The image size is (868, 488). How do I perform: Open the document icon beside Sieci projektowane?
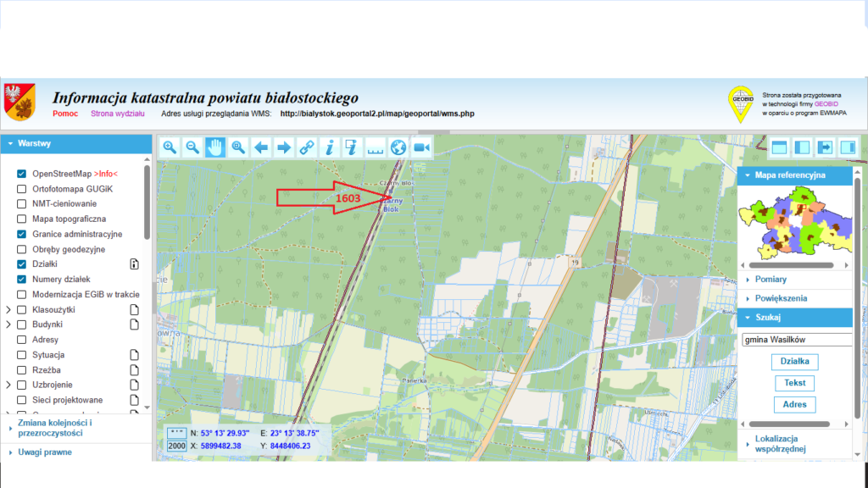click(x=134, y=400)
